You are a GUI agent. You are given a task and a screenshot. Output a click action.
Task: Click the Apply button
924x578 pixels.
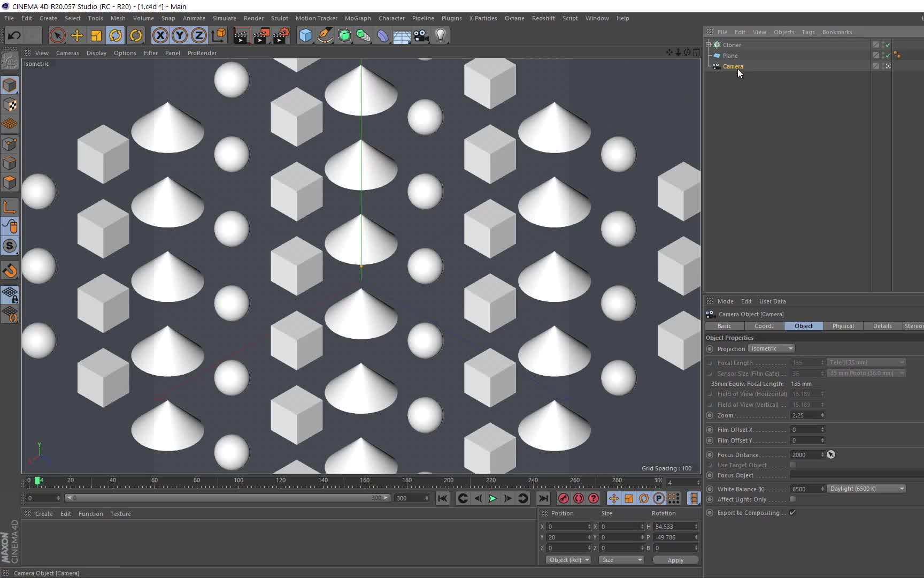tap(675, 560)
